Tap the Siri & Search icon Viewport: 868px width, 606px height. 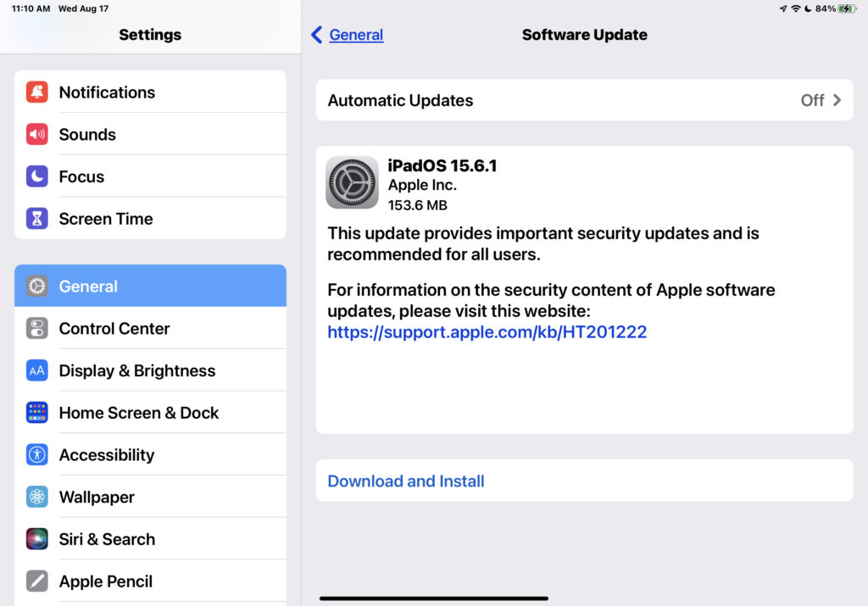36,539
